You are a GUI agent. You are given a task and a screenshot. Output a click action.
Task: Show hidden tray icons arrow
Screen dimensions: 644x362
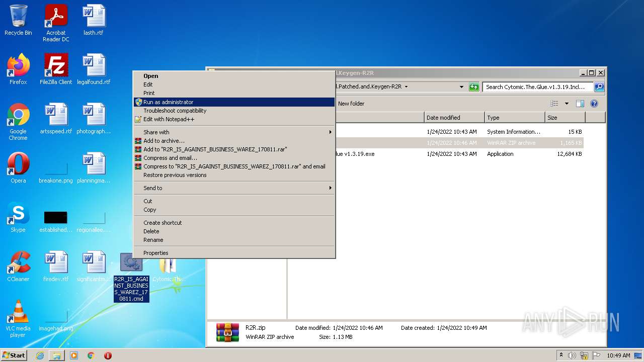[561, 355]
